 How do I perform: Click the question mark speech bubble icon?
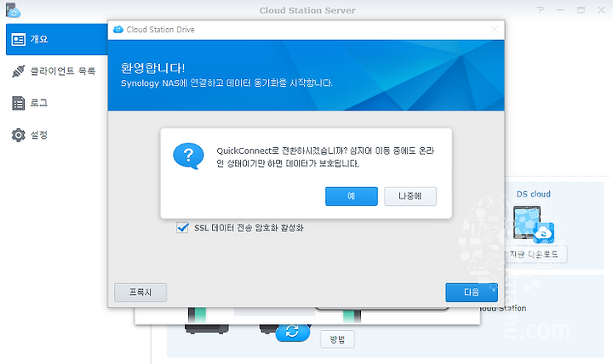point(188,156)
